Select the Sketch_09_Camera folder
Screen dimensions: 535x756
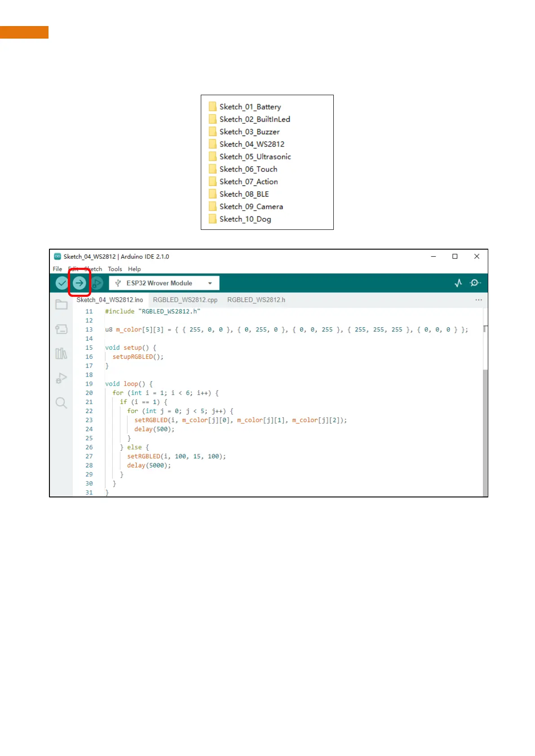point(246,207)
